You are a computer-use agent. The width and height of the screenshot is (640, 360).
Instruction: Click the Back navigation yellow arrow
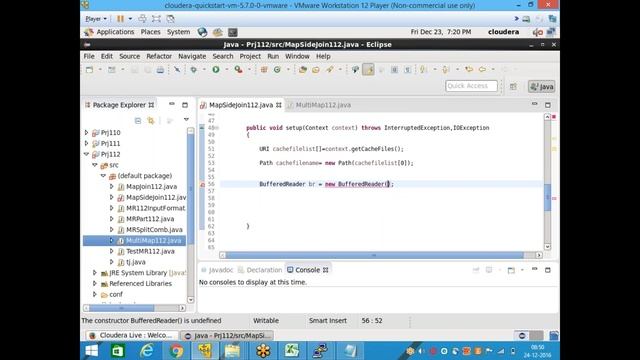click(482, 69)
